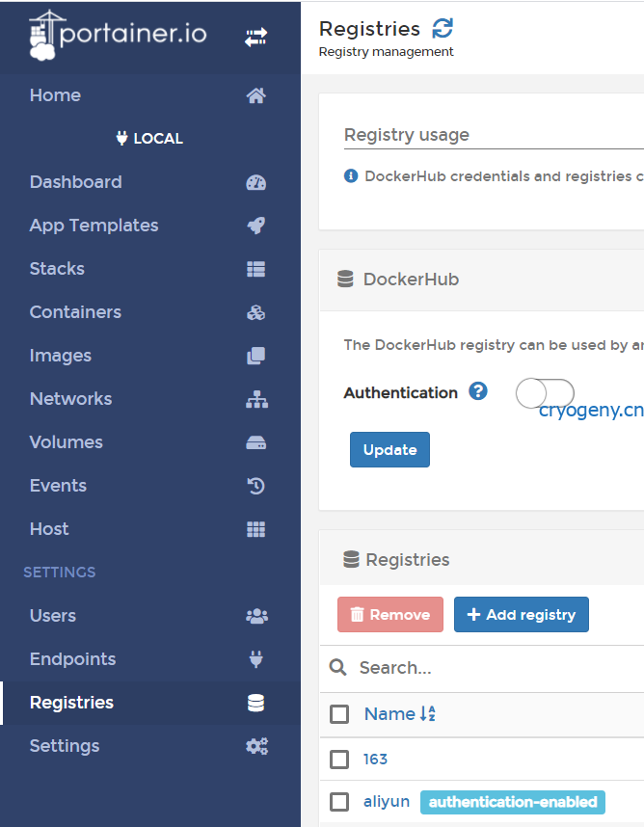
Task: Collapse sidebar with the arrows toggle icon
Action: tap(255, 38)
